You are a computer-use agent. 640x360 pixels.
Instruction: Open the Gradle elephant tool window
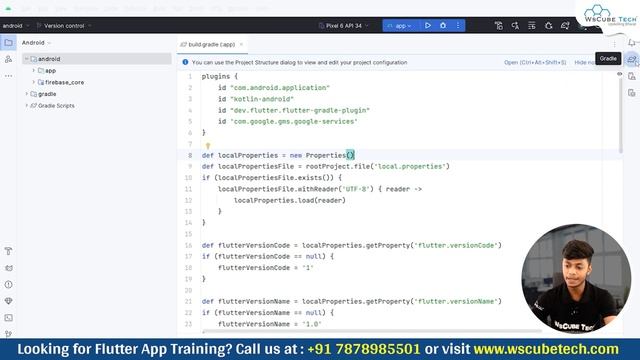point(632,60)
